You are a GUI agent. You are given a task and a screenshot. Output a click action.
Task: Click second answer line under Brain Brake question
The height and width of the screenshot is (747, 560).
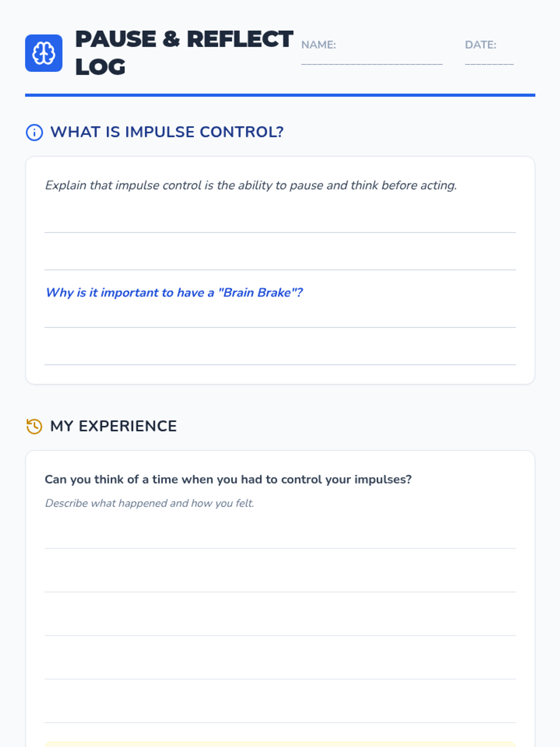[280, 355]
